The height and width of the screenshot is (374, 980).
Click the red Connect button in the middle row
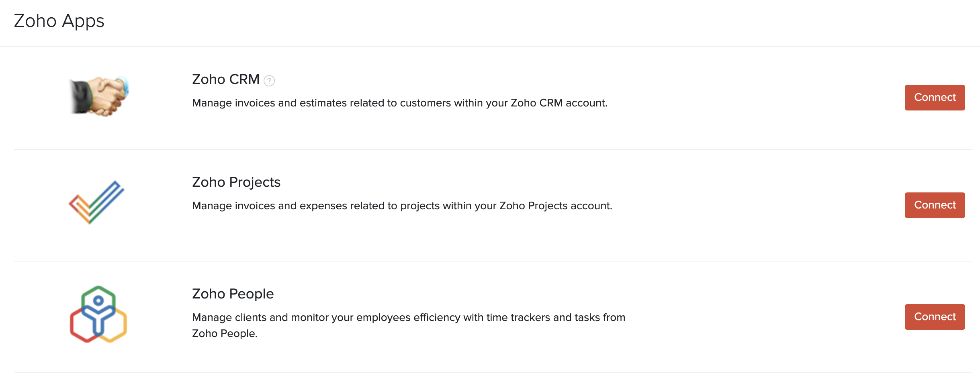[935, 205]
